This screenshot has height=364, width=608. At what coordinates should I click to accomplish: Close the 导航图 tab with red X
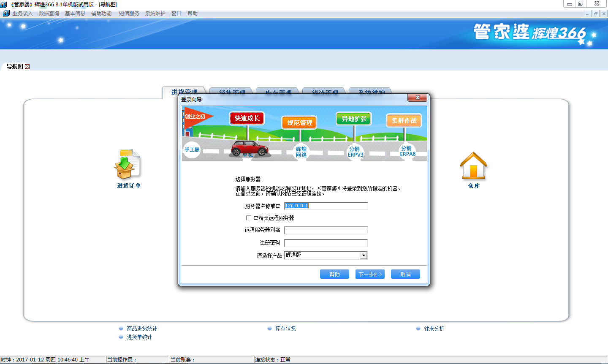click(x=27, y=66)
